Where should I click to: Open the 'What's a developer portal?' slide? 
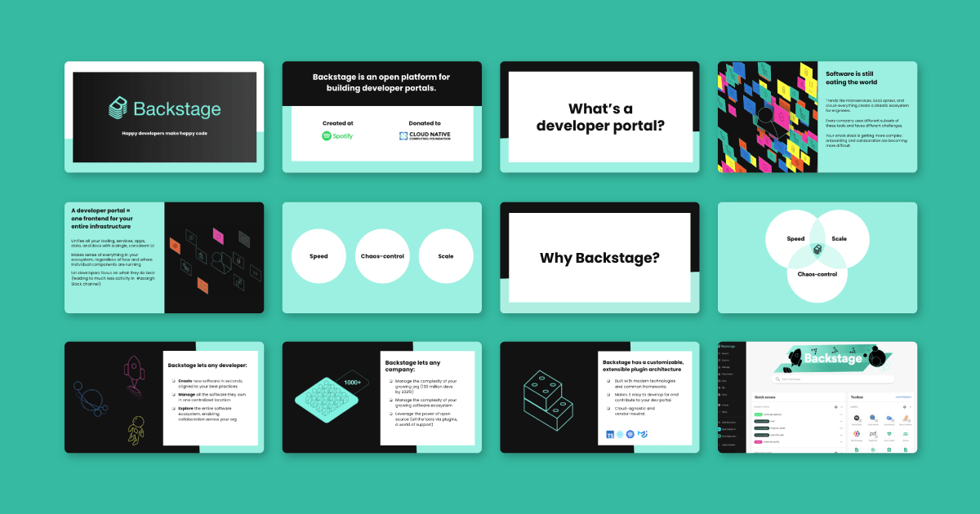(599, 117)
